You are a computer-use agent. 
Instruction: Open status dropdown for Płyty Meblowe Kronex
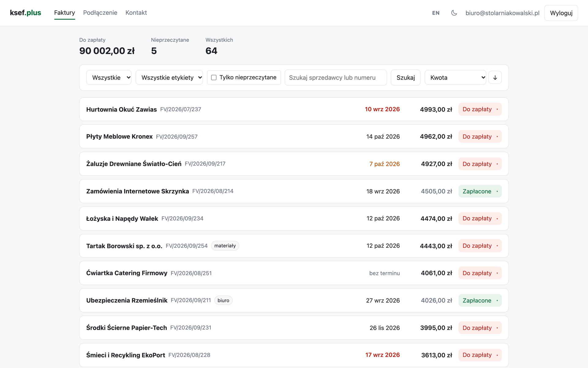[480, 137]
